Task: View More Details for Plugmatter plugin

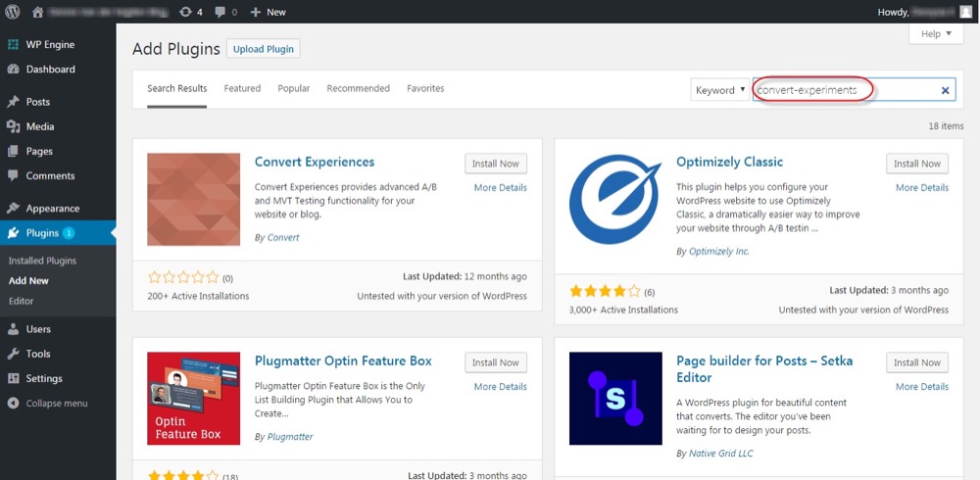Action: (x=500, y=386)
